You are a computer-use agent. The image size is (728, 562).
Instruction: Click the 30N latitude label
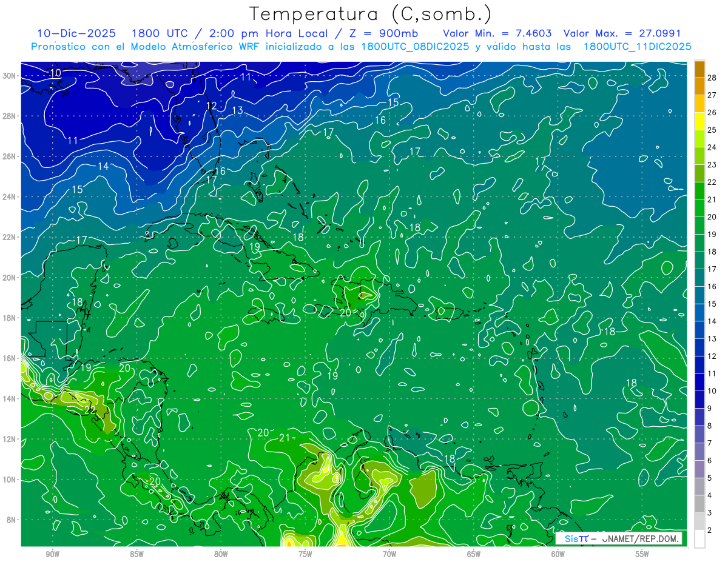[x=10, y=76]
